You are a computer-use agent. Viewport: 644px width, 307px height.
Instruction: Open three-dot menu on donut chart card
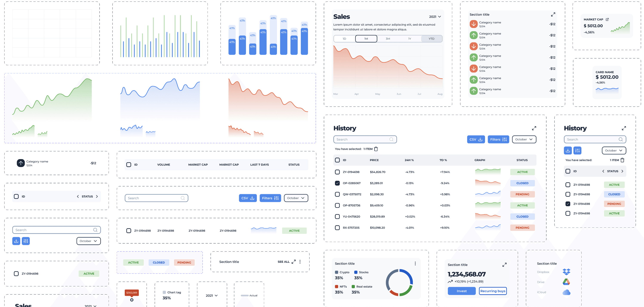click(x=415, y=264)
